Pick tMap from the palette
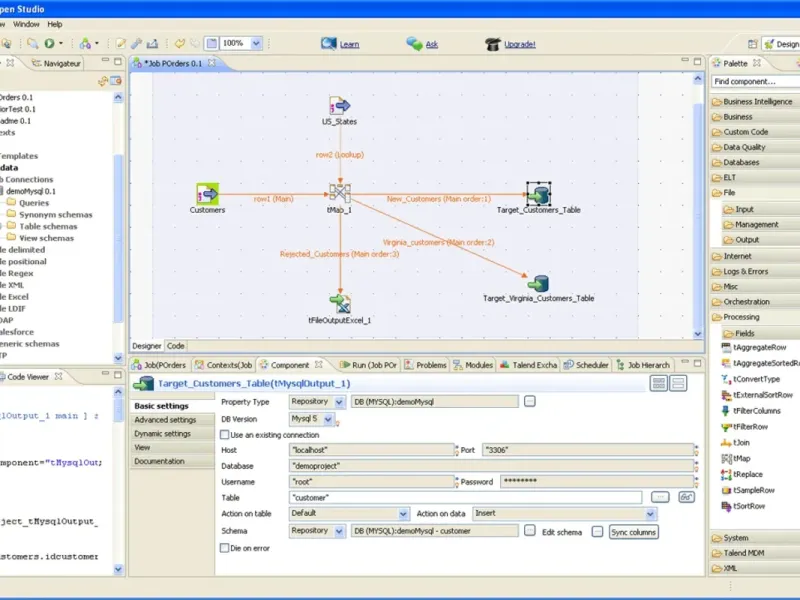The width and height of the screenshot is (800, 600). click(736, 458)
